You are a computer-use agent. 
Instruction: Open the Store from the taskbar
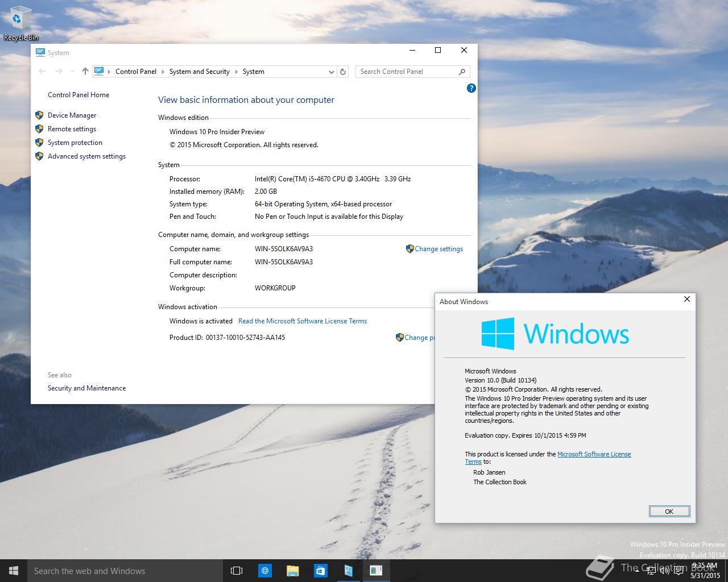click(321, 571)
